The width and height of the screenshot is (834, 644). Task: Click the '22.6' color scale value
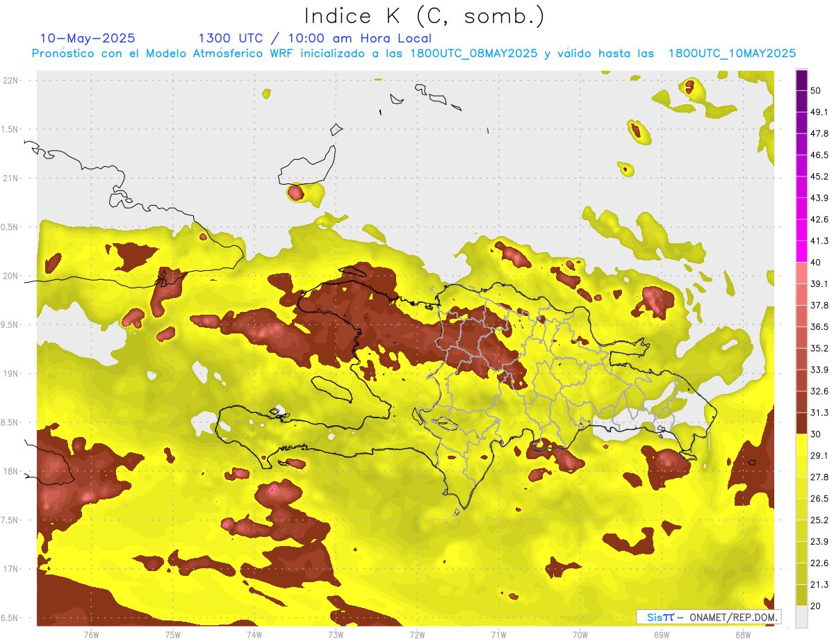[x=819, y=563]
